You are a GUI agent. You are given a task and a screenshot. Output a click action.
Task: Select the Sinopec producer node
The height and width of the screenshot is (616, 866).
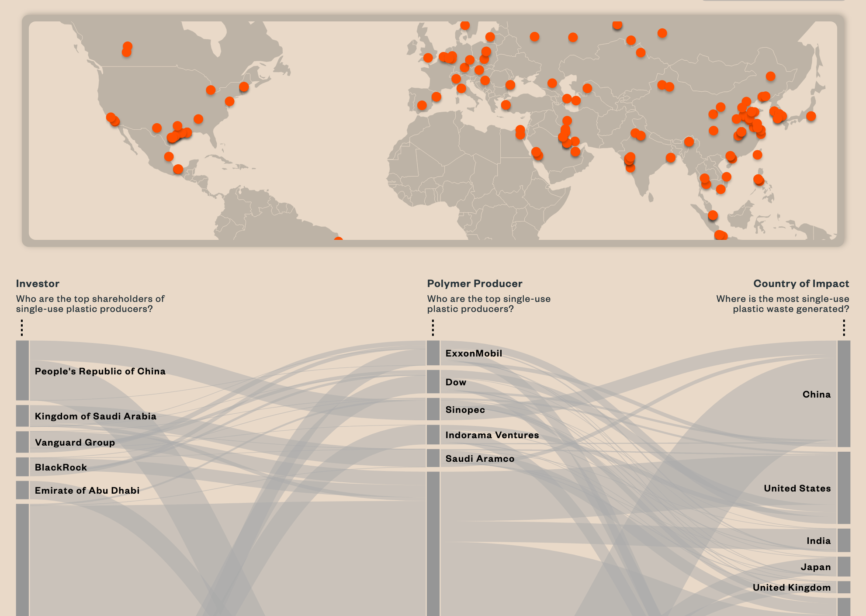coord(433,409)
